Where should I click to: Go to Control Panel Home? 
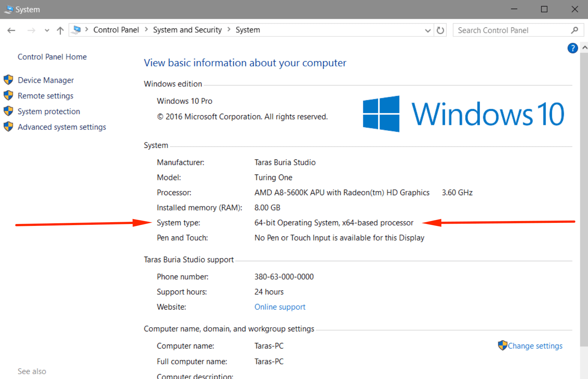click(52, 57)
